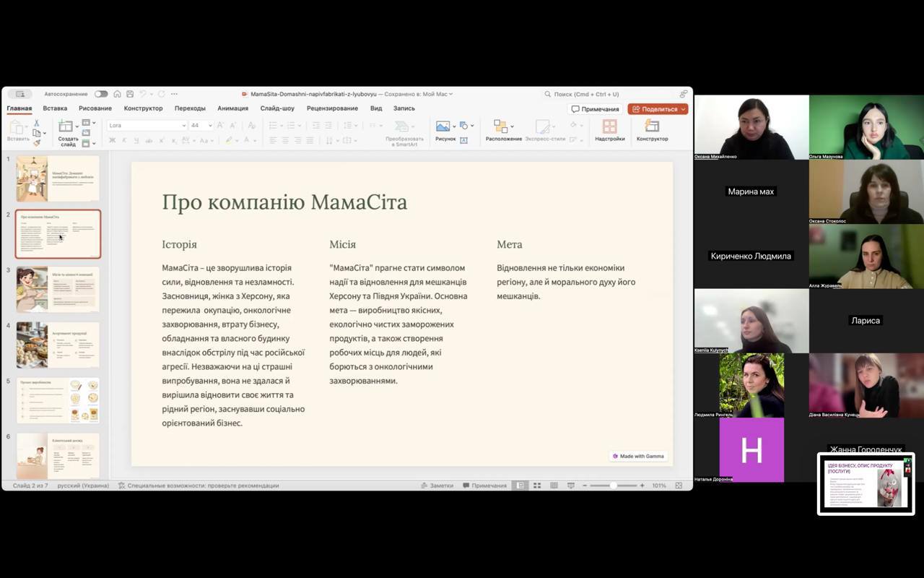924x578 pixels.
Task: Click the Конструктор designer icon on right
Action: tap(652, 126)
